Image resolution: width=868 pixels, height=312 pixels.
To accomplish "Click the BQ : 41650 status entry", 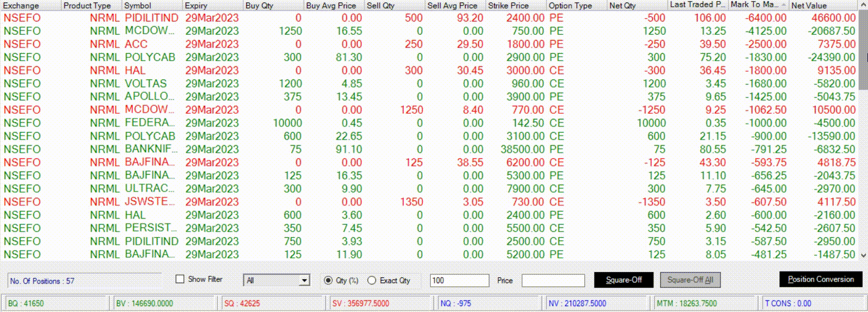I will 26,303.
